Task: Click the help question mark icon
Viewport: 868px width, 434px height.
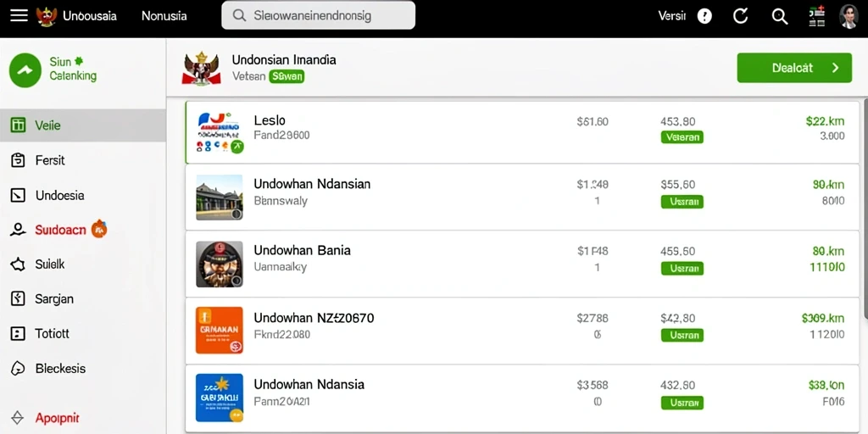Action: point(704,16)
